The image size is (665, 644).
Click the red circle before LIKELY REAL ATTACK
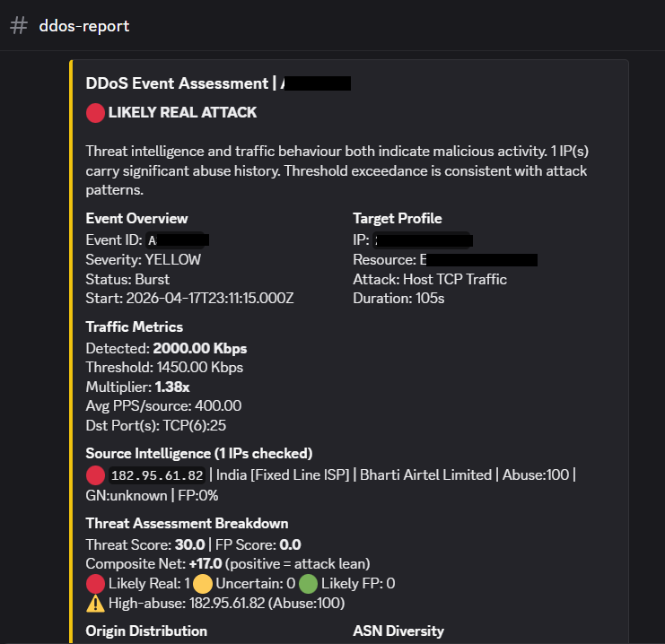point(95,113)
